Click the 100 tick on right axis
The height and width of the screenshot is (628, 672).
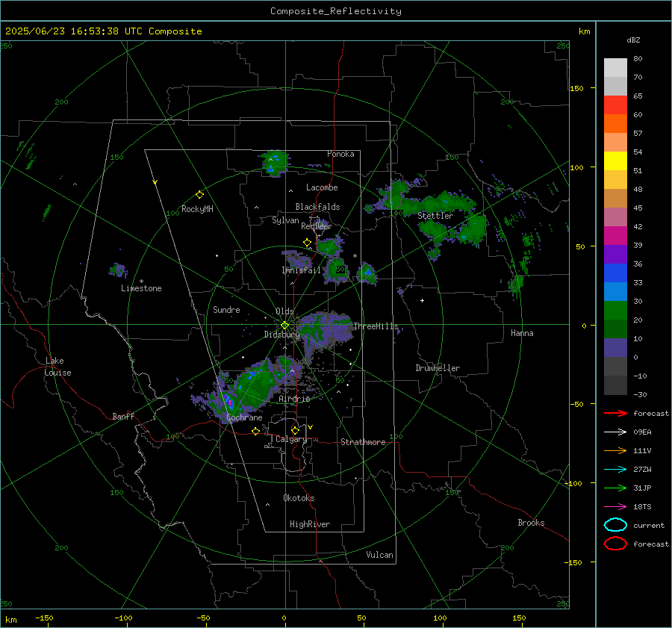[576, 167]
